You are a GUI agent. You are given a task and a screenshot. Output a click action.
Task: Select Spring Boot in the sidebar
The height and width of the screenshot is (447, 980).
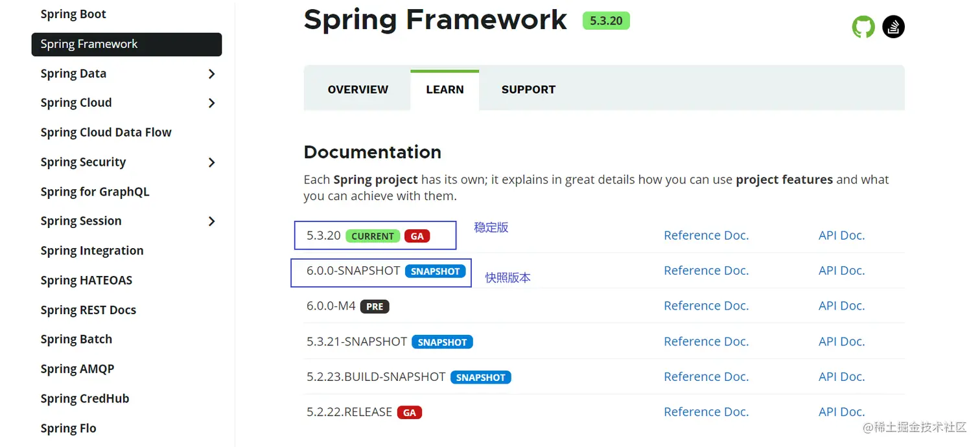[73, 14]
